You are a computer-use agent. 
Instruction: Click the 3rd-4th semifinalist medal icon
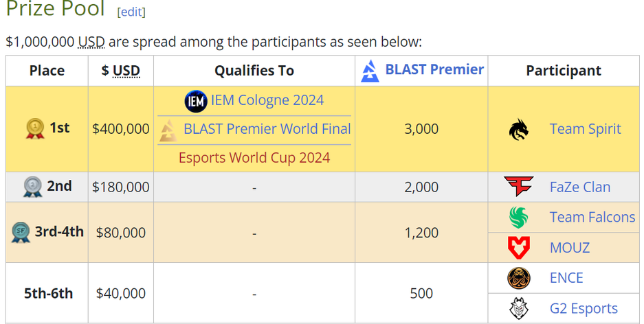[x=21, y=233]
